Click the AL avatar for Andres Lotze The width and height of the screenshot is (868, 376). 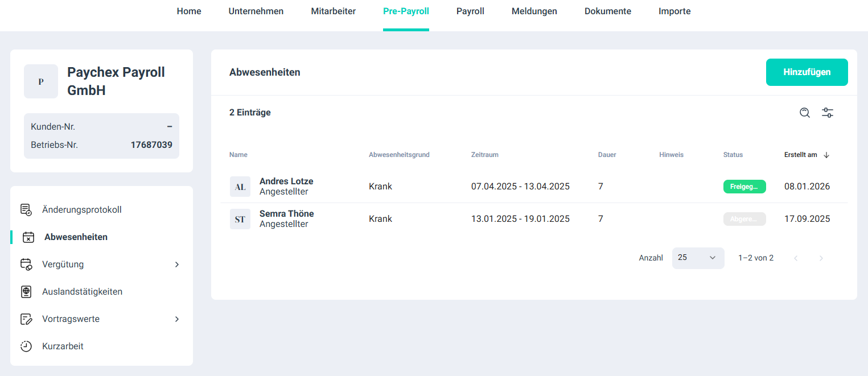click(240, 187)
